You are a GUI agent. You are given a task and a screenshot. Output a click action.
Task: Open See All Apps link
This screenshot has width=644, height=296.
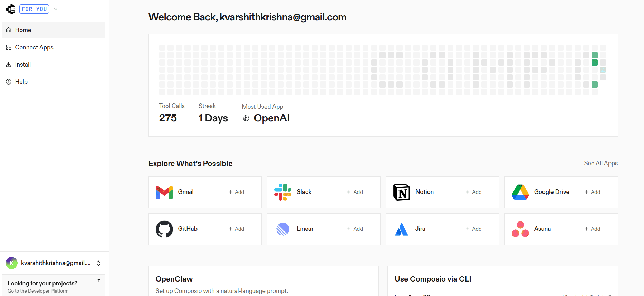click(601, 163)
